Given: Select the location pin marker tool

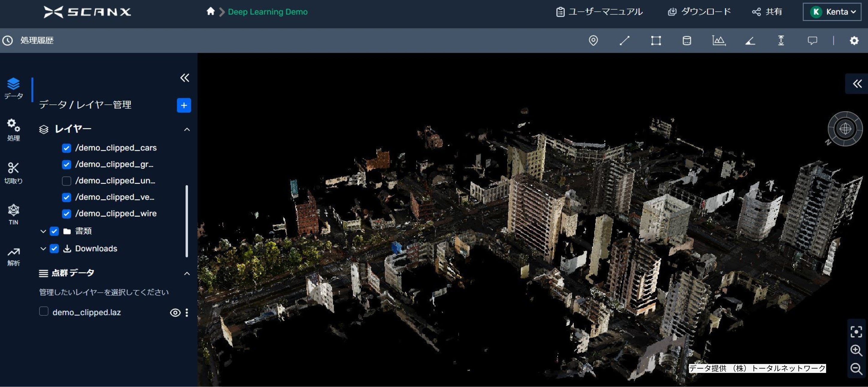Looking at the screenshot, I should click(593, 40).
